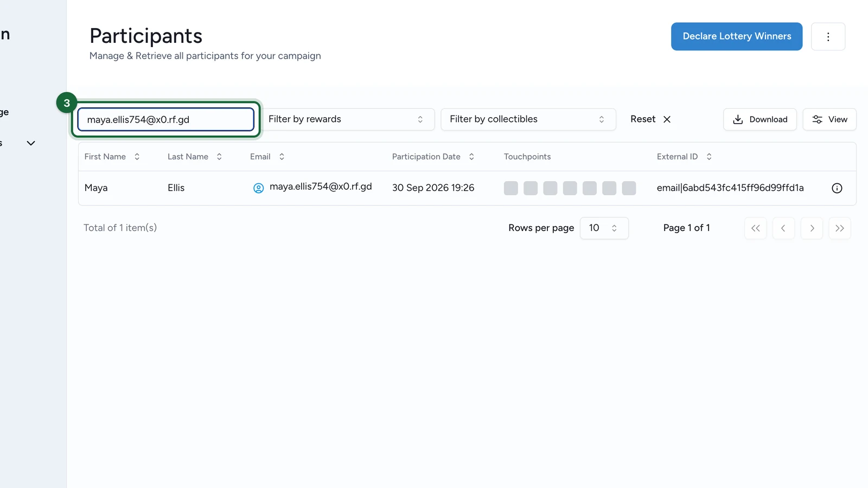Click the email search field
Screen dimensions: 868x488
pos(166,119)
